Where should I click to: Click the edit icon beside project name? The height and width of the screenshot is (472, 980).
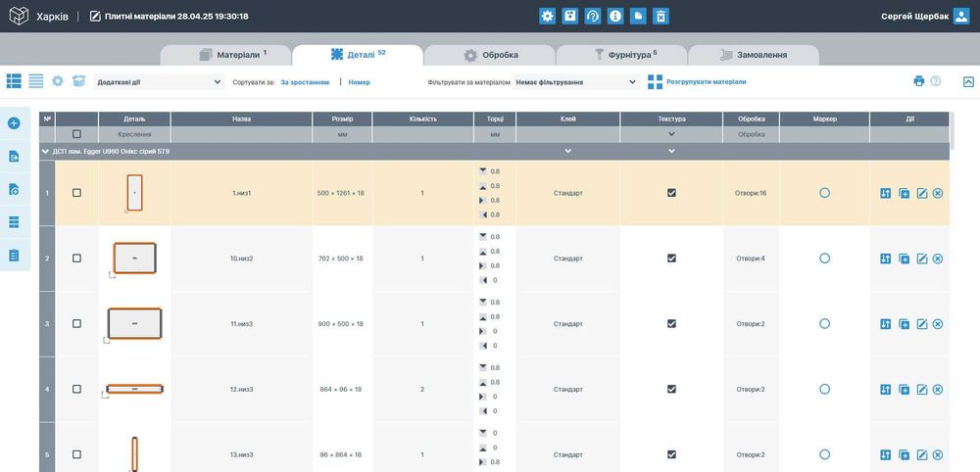95,17
